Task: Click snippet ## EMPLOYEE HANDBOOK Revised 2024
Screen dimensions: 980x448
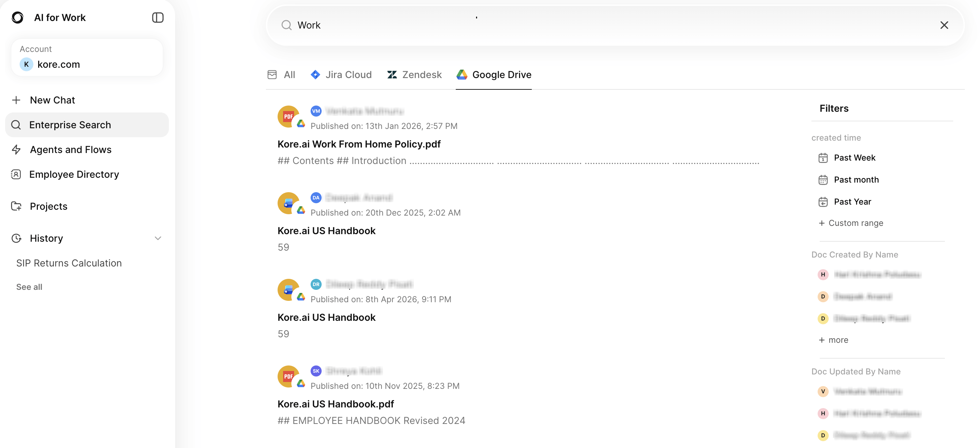Action: (371, 421)
